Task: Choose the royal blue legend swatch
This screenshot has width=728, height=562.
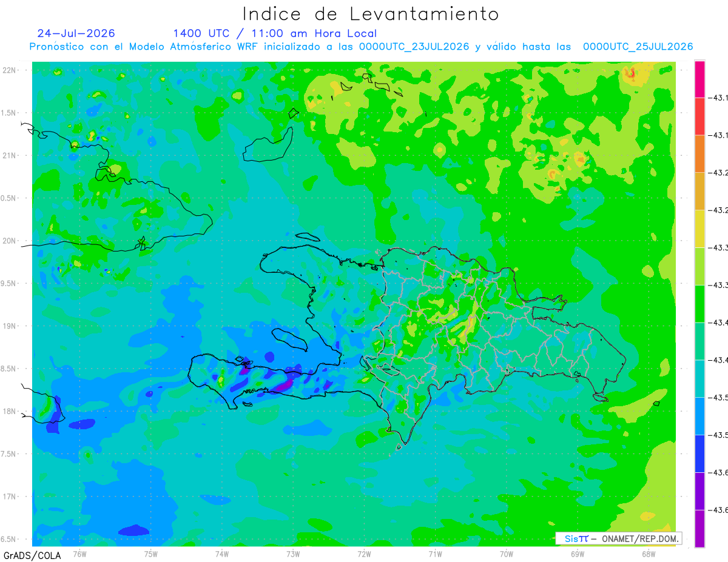Action: (699, 454)
